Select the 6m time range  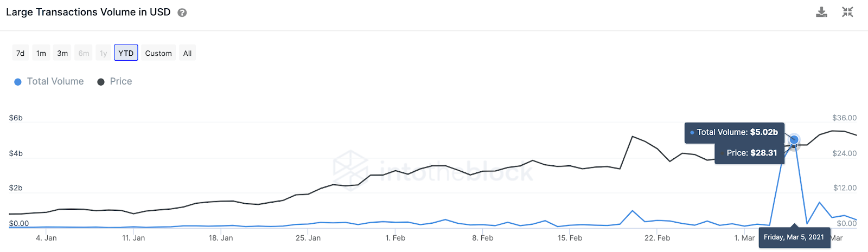[84, 53]
